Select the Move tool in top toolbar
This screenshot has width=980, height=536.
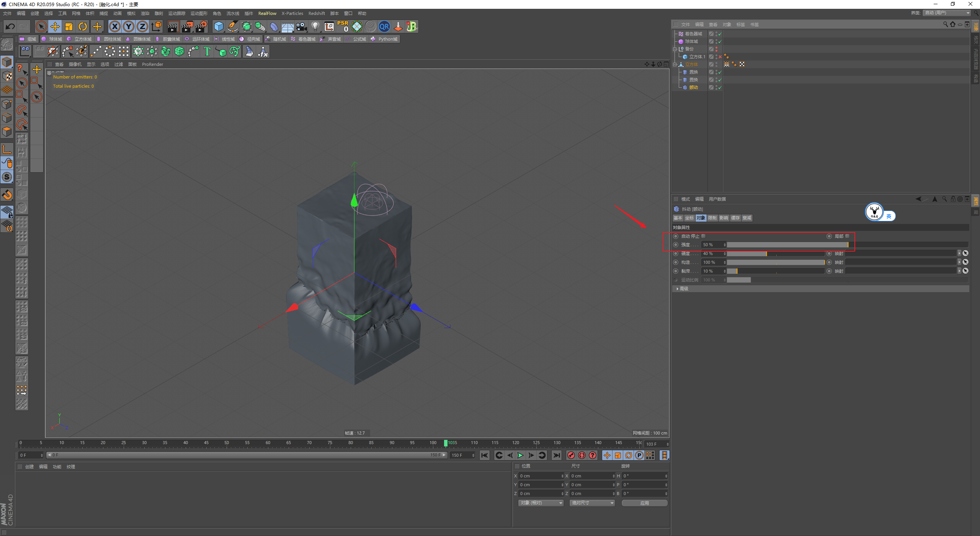(x=55, y=26)
